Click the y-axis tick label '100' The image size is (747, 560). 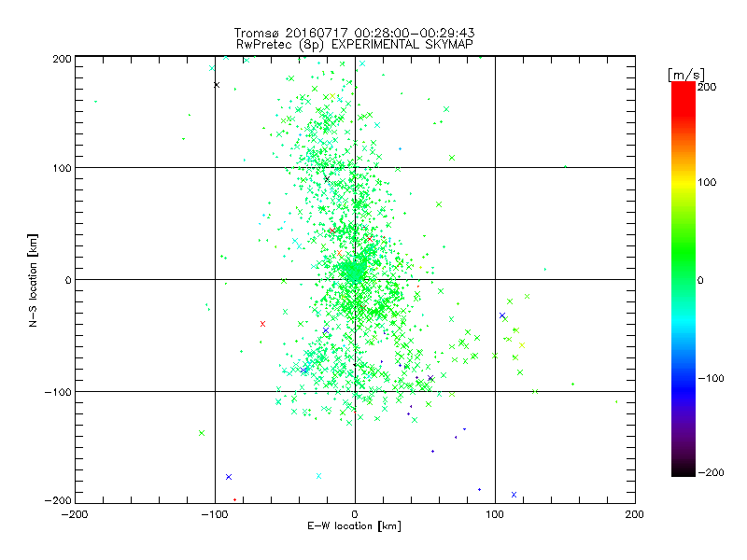62,169
